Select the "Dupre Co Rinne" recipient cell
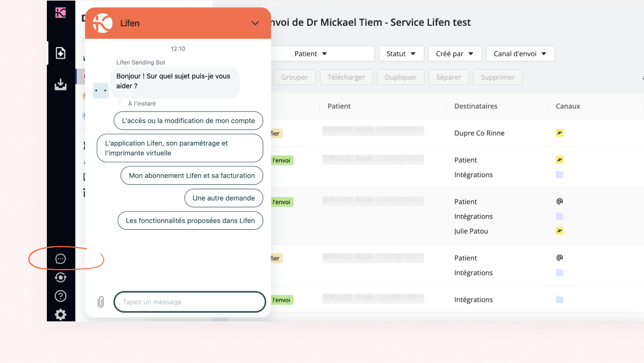The height and width of the screenshot is (363, 644). point(479,133)
